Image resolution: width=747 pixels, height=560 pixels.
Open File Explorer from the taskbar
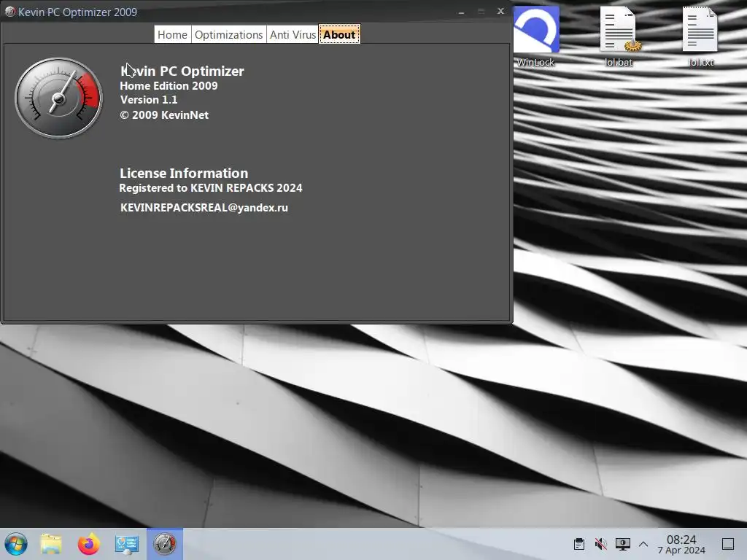click(x=51, y=544)
